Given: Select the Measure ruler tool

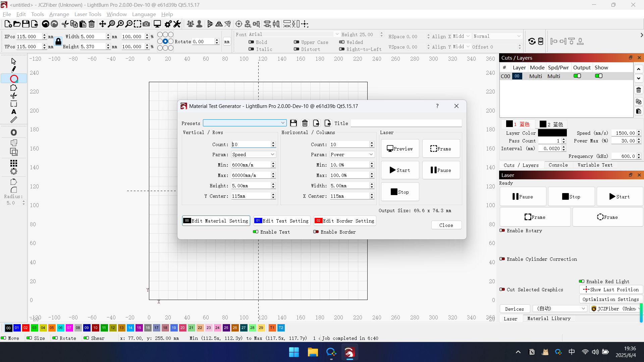Looking at the screenshot, I should [x=13, y=120].
